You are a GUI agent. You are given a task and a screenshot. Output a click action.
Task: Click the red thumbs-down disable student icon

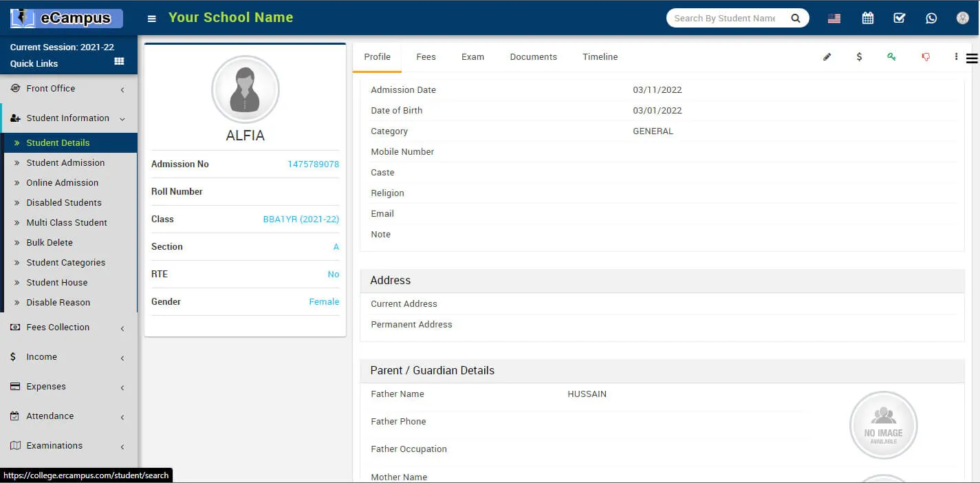click(926, 57)
